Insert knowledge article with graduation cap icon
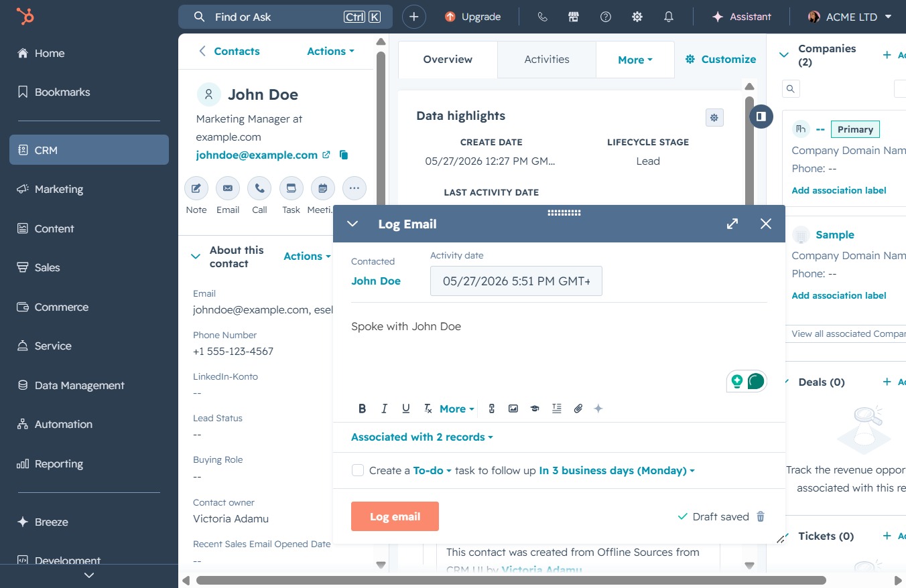The height and width of the screenshot is (588, 906). (535, 409)
